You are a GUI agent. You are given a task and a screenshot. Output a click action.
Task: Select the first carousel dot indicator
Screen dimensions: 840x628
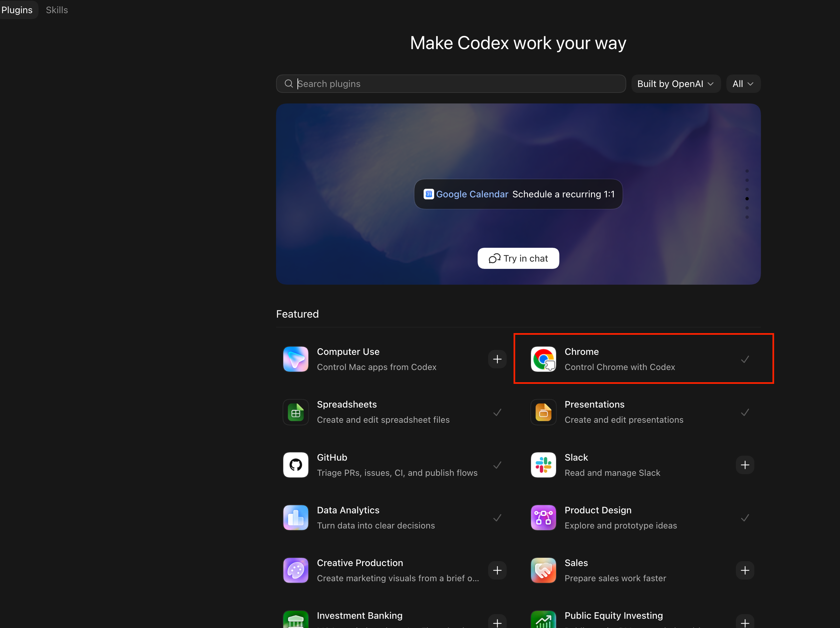coord(746,171)
